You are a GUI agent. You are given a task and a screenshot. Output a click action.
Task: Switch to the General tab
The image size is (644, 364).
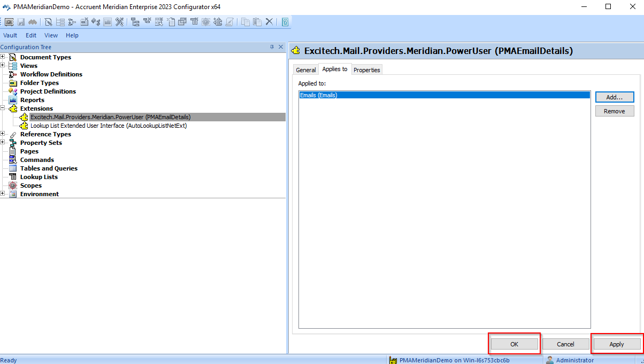(306, 70)
